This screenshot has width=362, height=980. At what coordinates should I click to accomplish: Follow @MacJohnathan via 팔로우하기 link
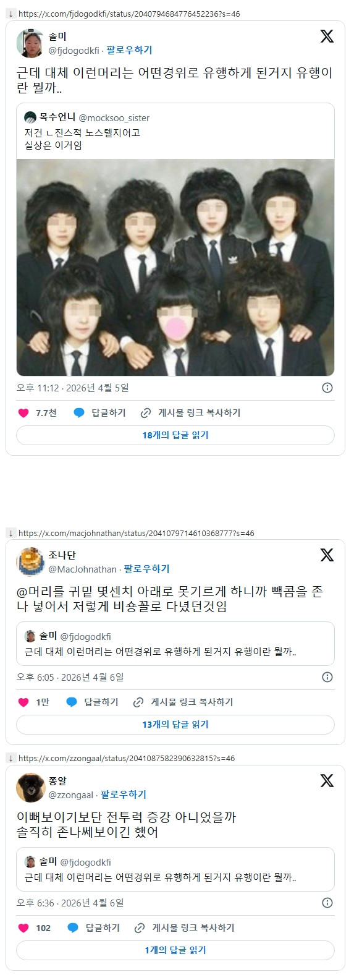pos(146,569)
